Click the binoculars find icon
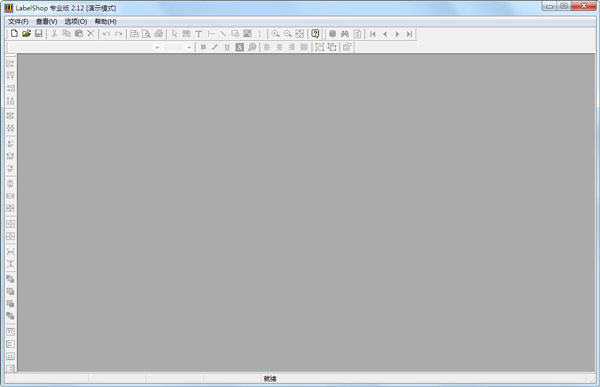Image resolution: width=600 pixels, height=387 pixels. [x=345, y=34]
